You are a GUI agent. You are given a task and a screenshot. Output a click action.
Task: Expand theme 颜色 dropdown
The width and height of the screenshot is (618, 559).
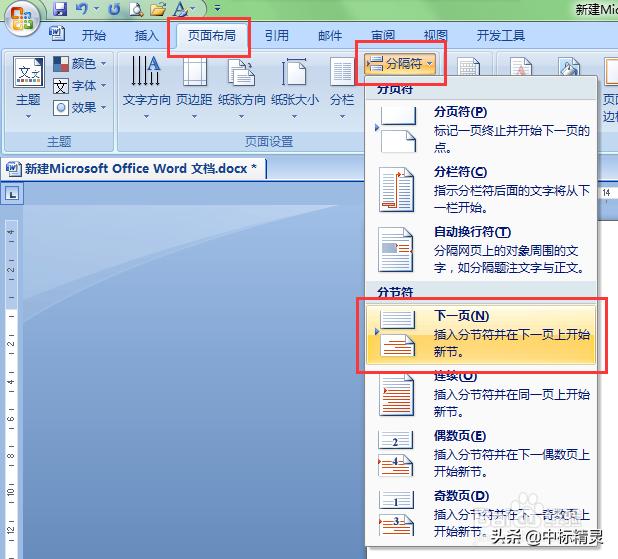pos(80,63)
